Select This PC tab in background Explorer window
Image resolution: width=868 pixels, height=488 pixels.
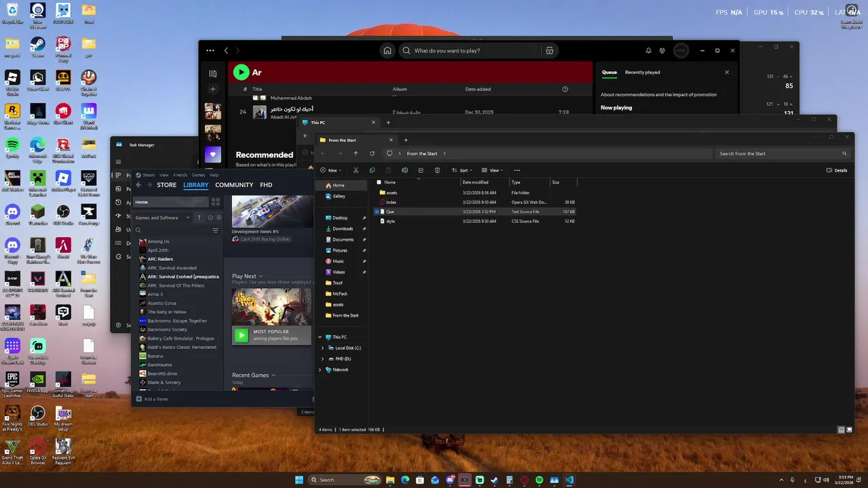pyautogui.click(x=338, y=123)
